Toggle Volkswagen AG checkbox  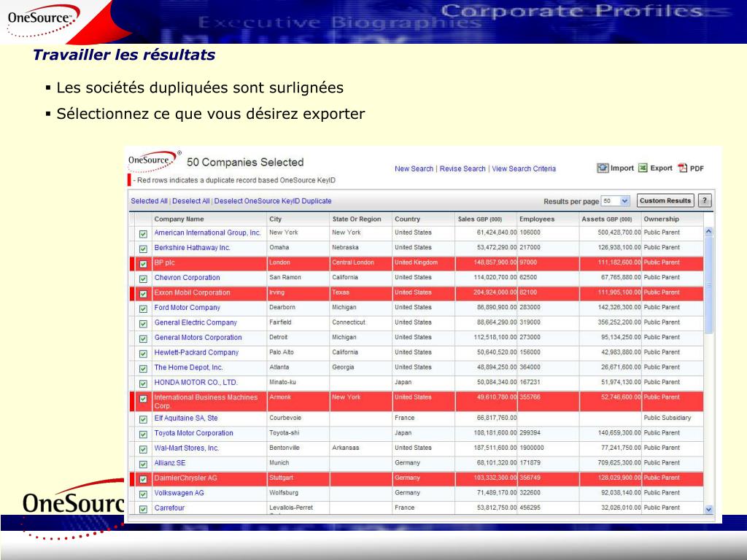143,494
